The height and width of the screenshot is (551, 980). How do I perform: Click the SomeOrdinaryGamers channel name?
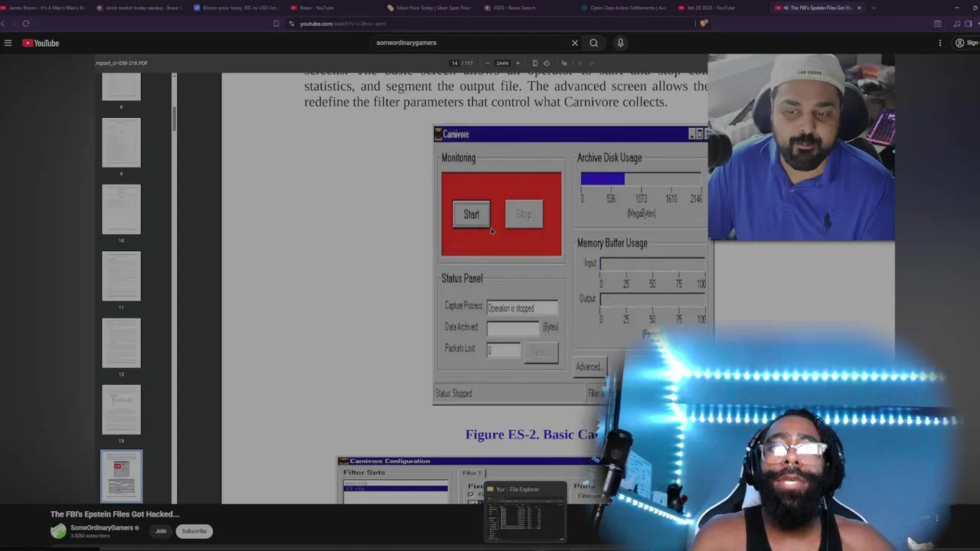[103, 527]
